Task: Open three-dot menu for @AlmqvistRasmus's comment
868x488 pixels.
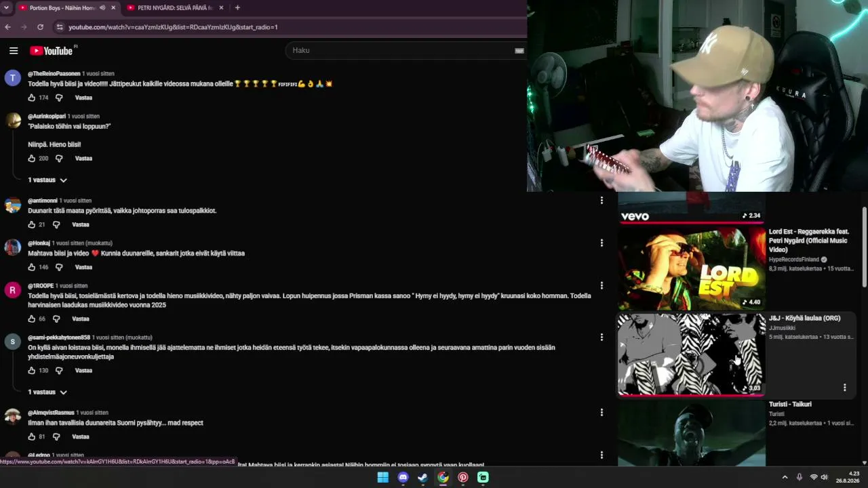Action: 601,412
